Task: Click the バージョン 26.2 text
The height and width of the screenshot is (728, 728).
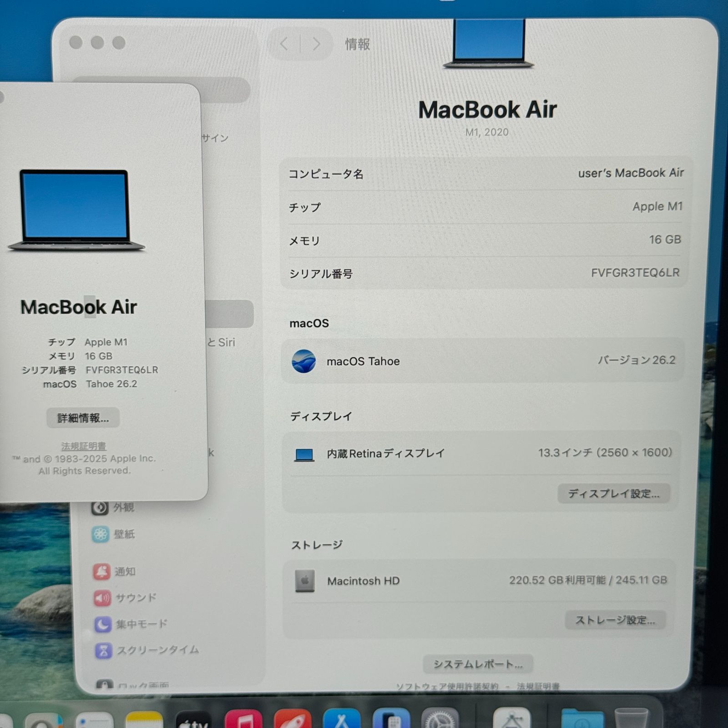Action: tap(637, 360)
